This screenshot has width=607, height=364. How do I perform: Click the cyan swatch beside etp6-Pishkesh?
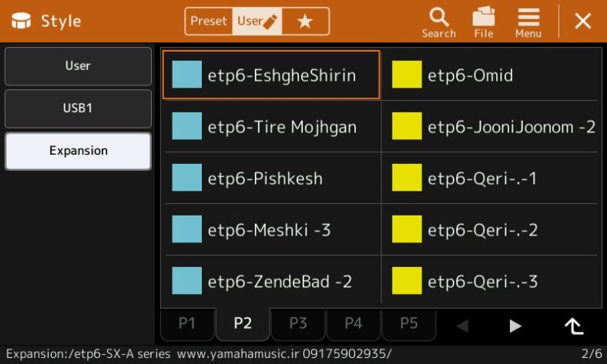[186, 178]
